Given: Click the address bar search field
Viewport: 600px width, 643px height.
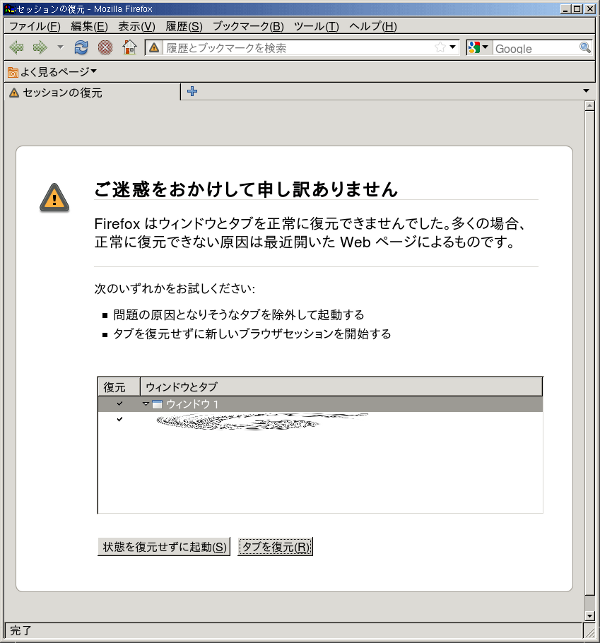Looking at the screenshot, I should [298, 48].
